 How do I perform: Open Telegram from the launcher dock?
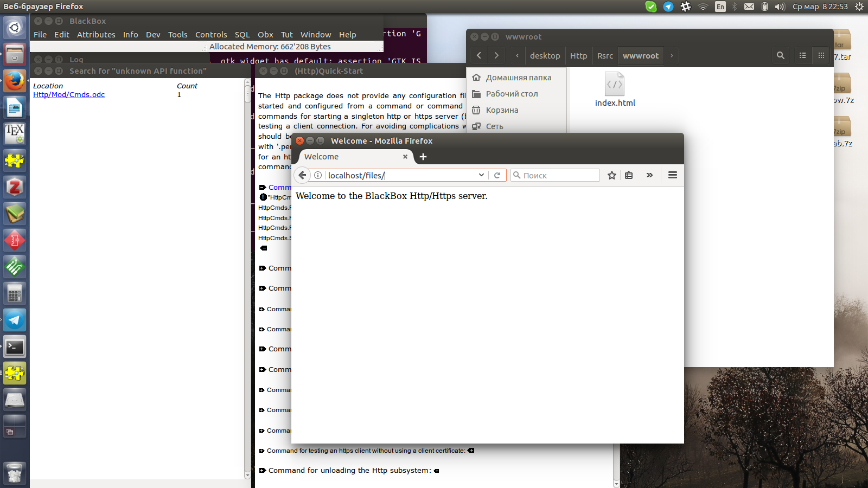pyautogui.click(x=15, y=320)
